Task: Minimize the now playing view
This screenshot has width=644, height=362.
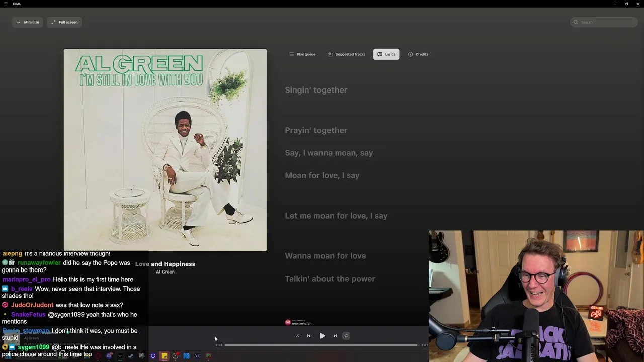Action: 28,22
